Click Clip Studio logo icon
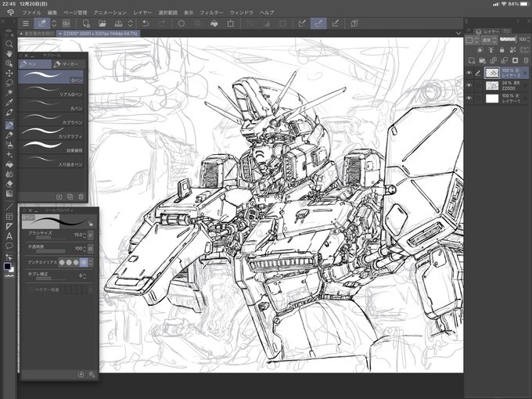This screenshot has height=399, width=532. [x=10, y=13]
